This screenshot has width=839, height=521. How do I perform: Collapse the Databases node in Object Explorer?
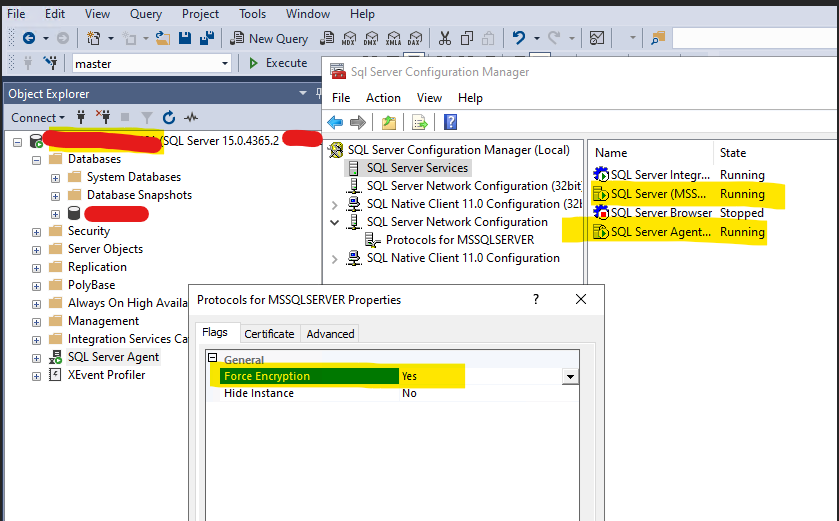coord(36,159)
